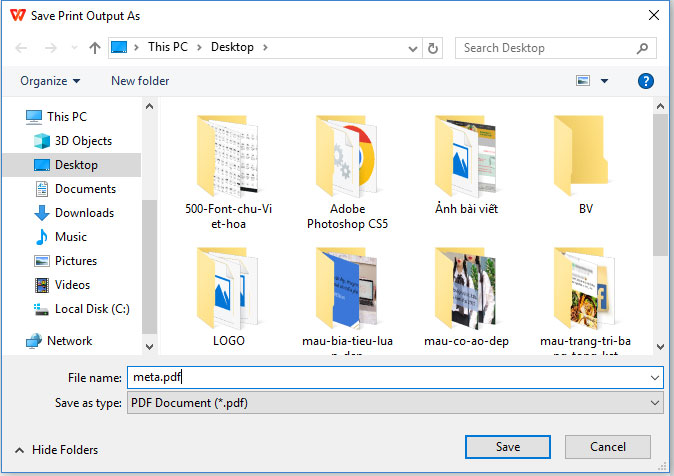The width and height of the screenshot is (674, 476).
Task: Select Downloads in the navigation pane
Action: pyautogui.click(x=84, y=213)
